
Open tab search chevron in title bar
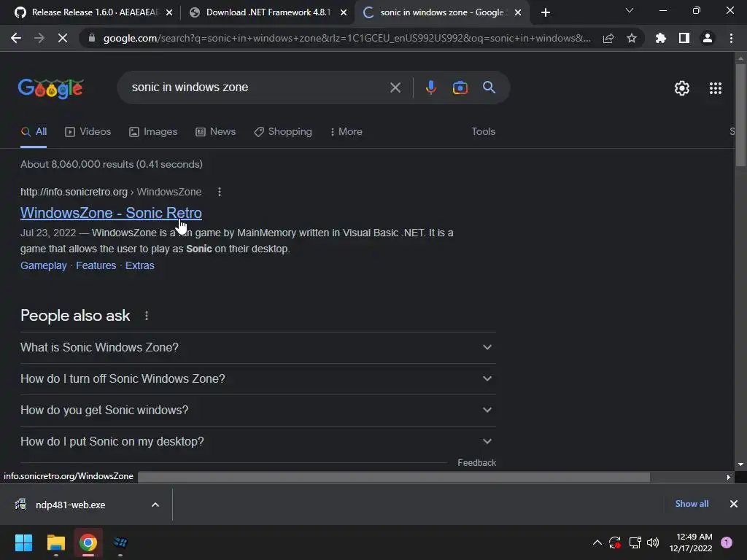(630, 10)
